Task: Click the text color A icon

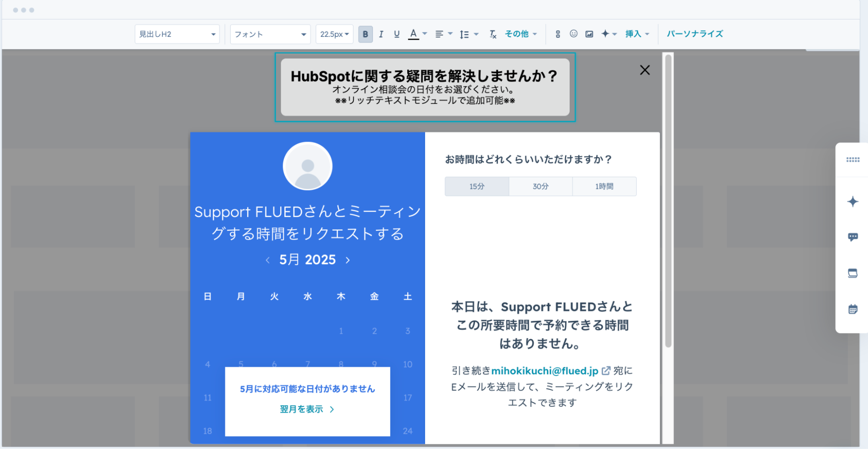Action: pos(413,34)
